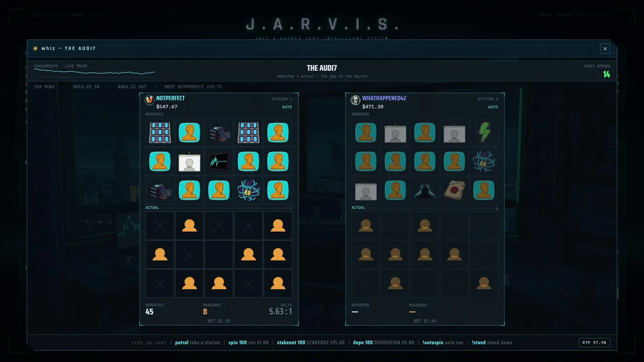Select the gray ID card in Station 2's bottom row
The height and width of the screenshot is (362, 644).
[x=366, y=191]
